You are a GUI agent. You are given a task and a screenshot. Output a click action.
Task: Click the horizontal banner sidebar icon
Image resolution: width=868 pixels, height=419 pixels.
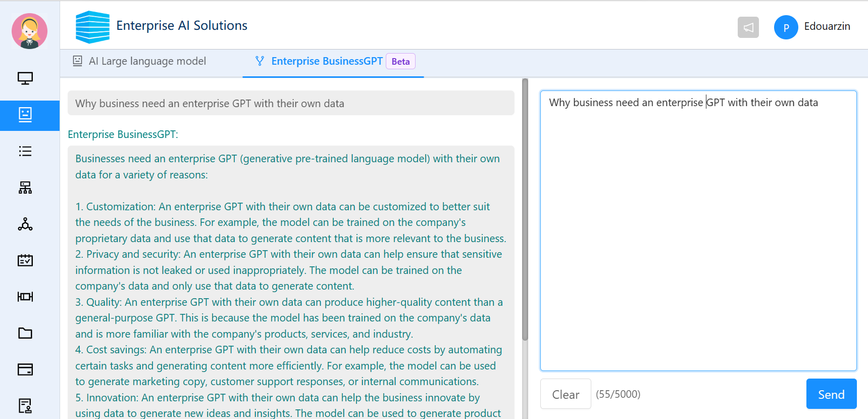(x=25, y=297)
